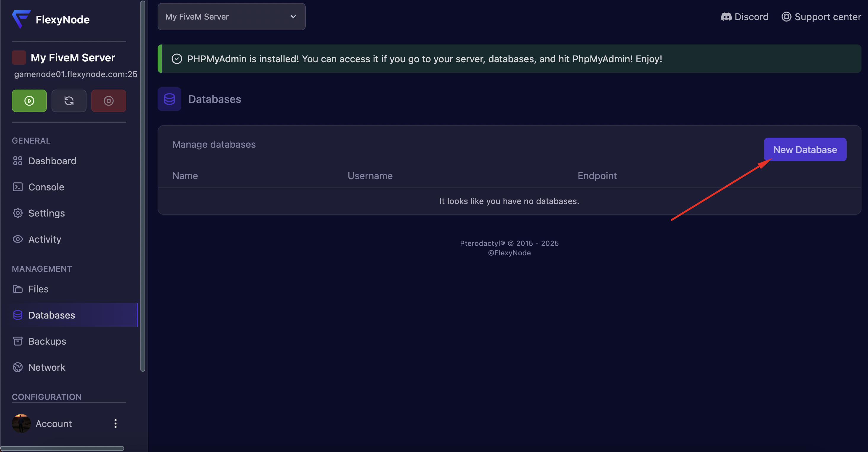This screenshot has width=868, height=452.
Task: Select Backups in the sidebar
Action: click(47, 341)
